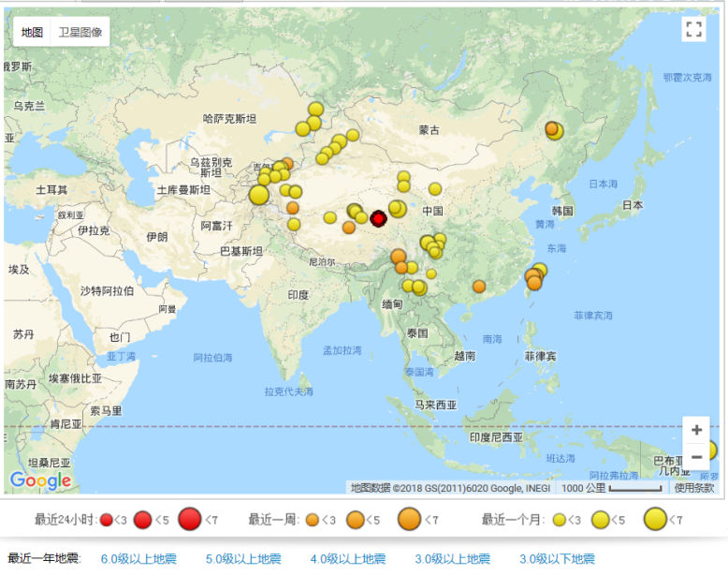The width and height of the screenshot is (728, 575).
Task: Click the large orange <7 legend circle
Action: pos(409,519)
